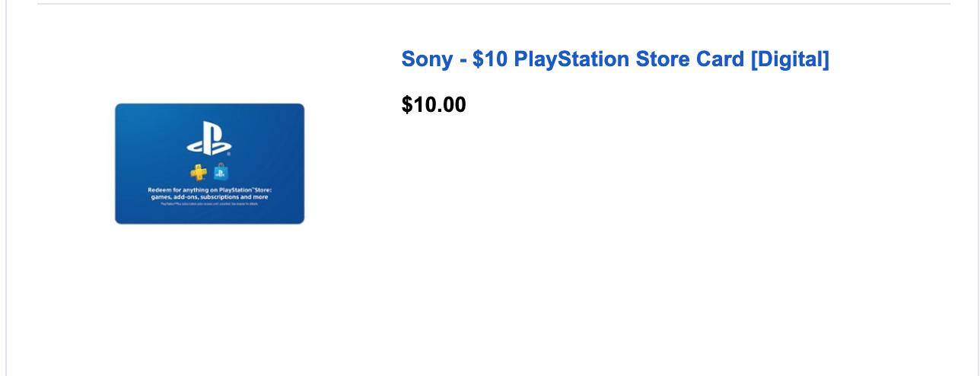Viewport: 980px width, 376px height.
Task: Select the $10.00 price text
Action: point(434,105)
